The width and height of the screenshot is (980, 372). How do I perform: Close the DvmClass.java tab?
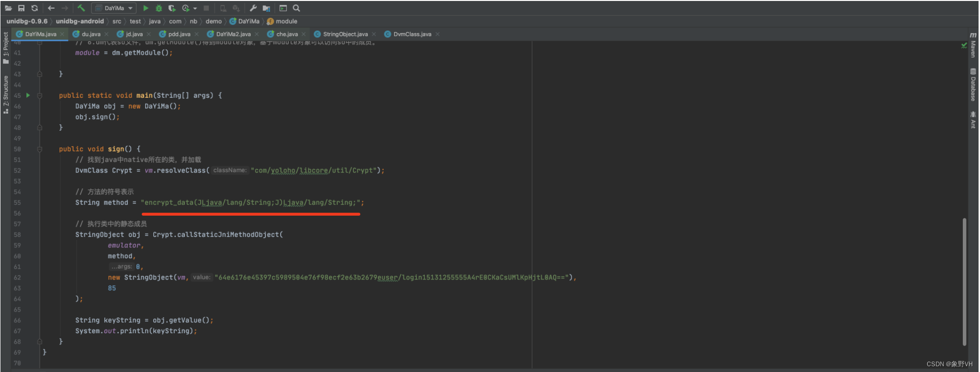click(437, 34)
